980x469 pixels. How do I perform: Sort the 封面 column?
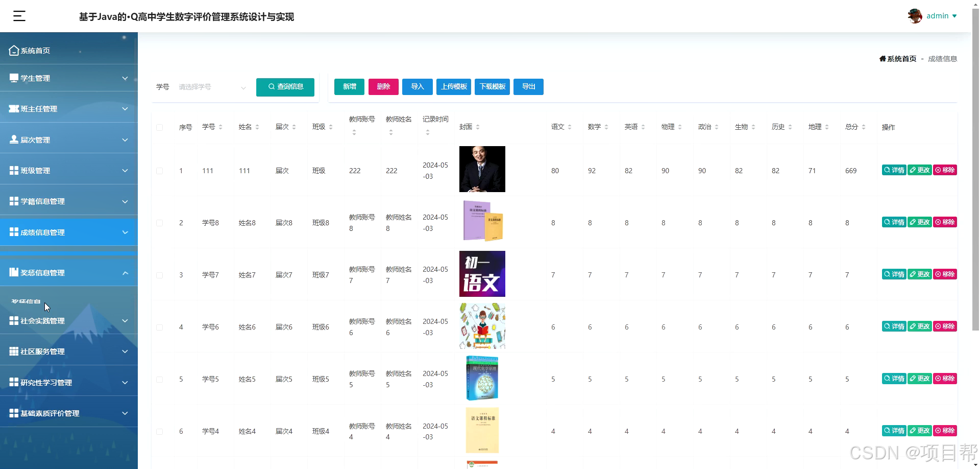click(478, 127)
